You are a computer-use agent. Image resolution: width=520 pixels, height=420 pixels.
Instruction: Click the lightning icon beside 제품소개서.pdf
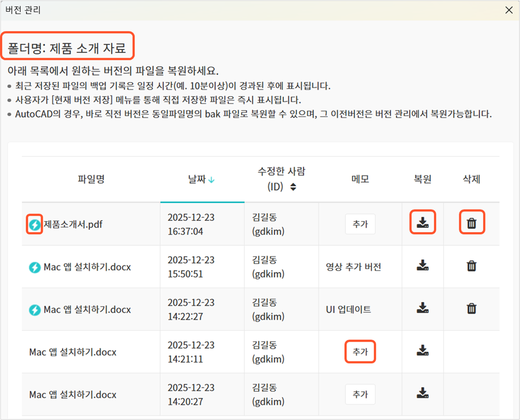[x=35, y=225]
